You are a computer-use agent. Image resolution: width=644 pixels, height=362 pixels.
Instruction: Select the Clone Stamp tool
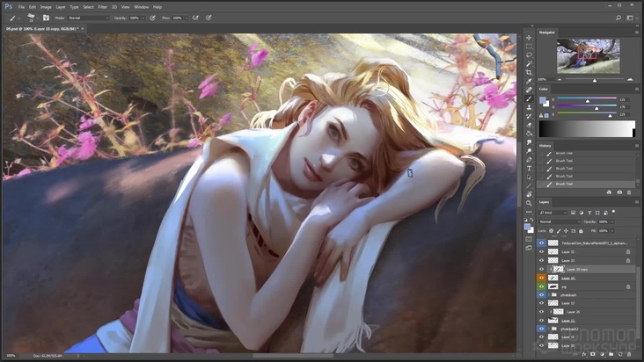pyautogui.click(x=529, y=107)
